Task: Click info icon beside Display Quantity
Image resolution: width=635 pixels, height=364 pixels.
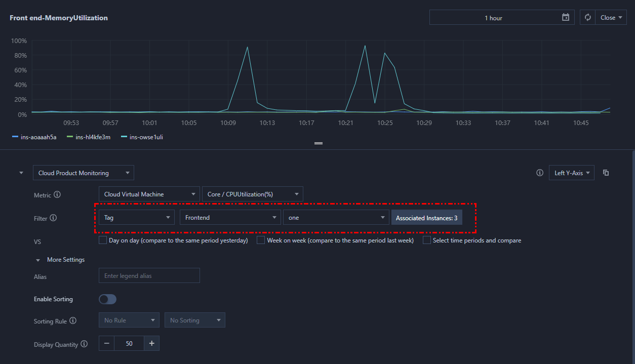Action: tap(84, 344)
